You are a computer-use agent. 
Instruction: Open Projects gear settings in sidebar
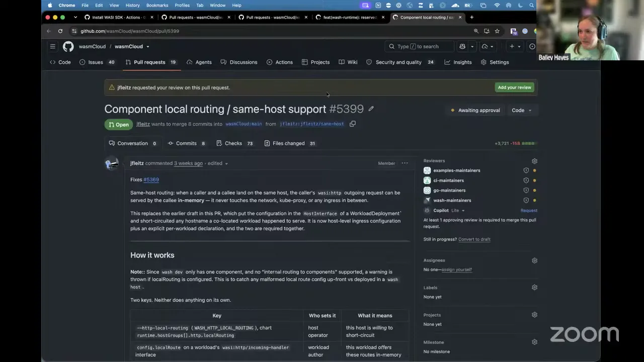(534, 315)
